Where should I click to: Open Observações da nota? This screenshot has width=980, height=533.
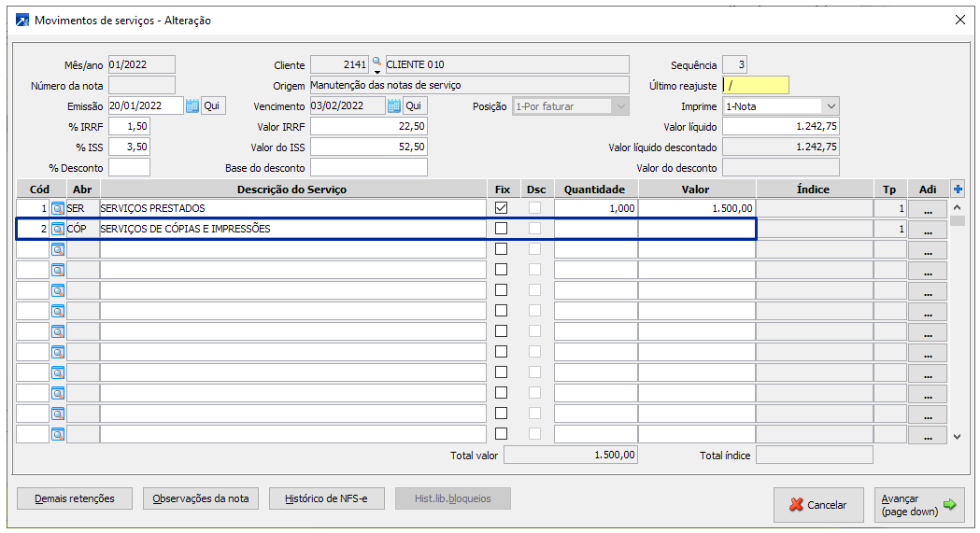click(x=201, y=498)
